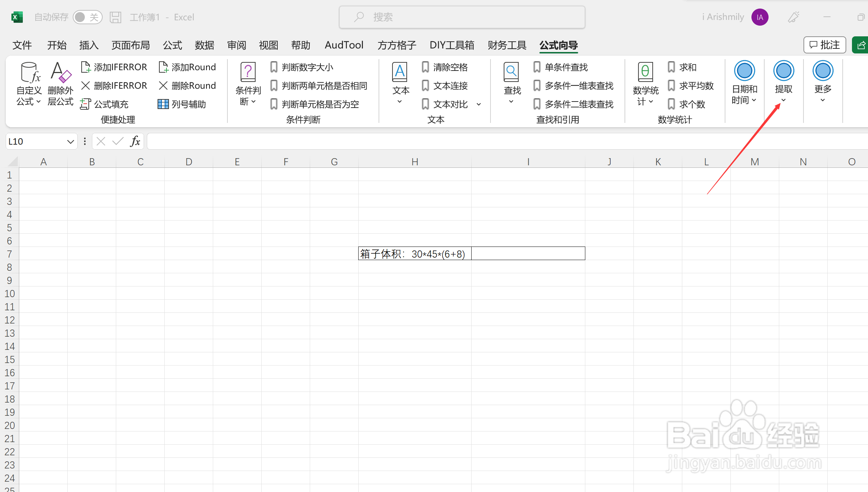Click the Excel app icon
Viewport: 868px width, 492px height.
17,17
